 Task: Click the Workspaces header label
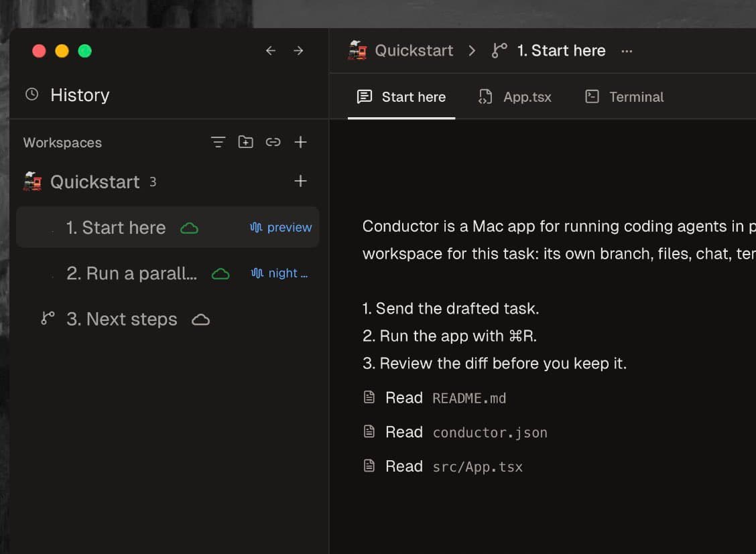point(63,143)
